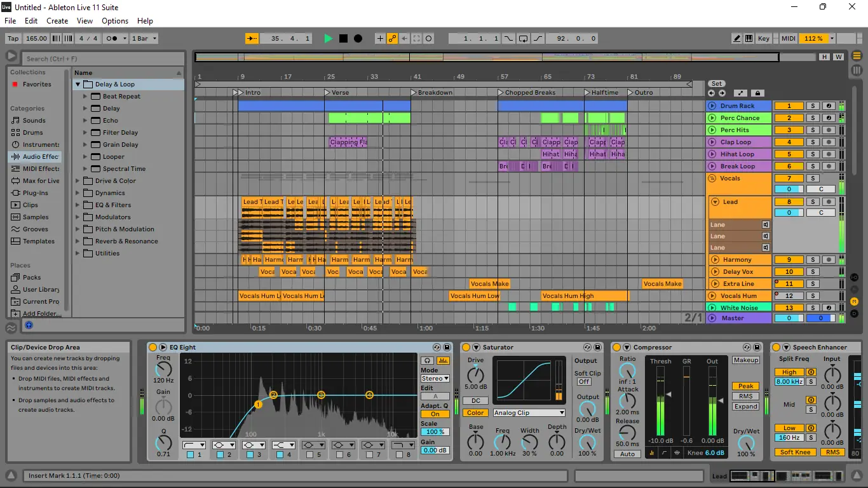
Task: Enable the computer MIDI keyboard icon
Action: (x=749, y=39)
